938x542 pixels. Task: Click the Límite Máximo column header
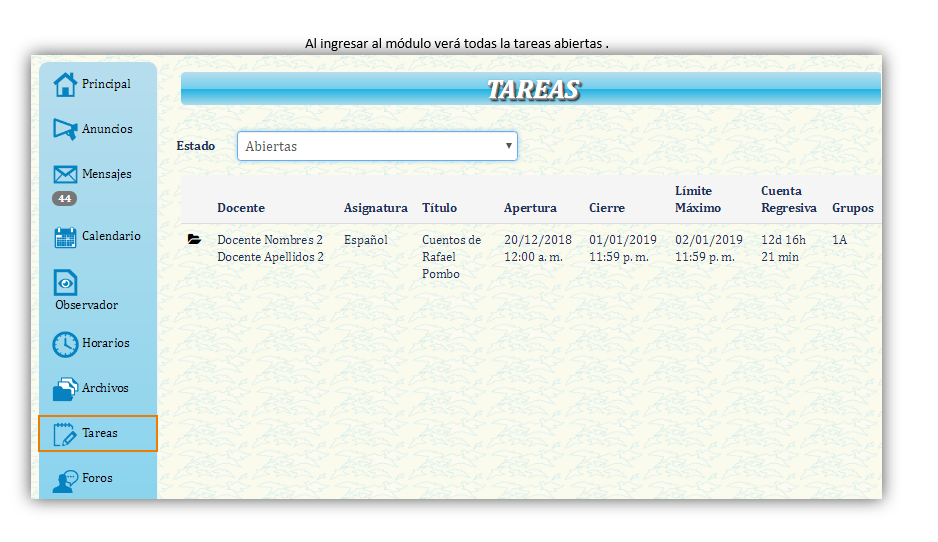(698, 199)
